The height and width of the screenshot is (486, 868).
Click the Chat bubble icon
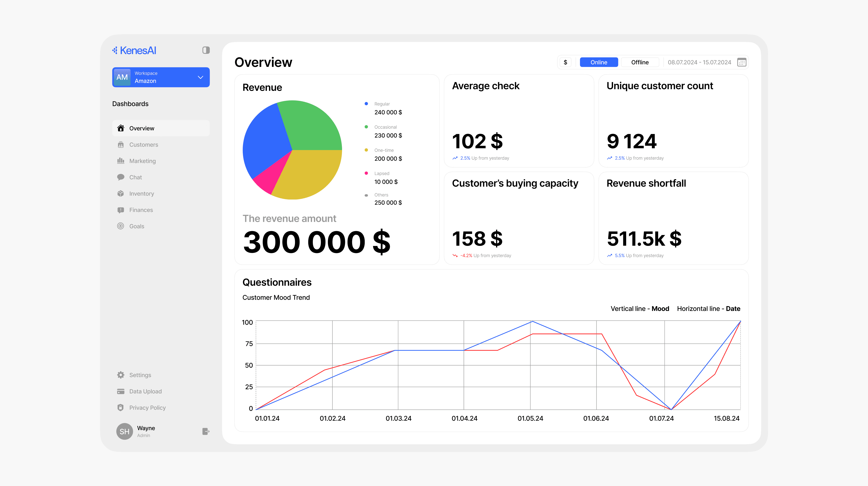121,177
